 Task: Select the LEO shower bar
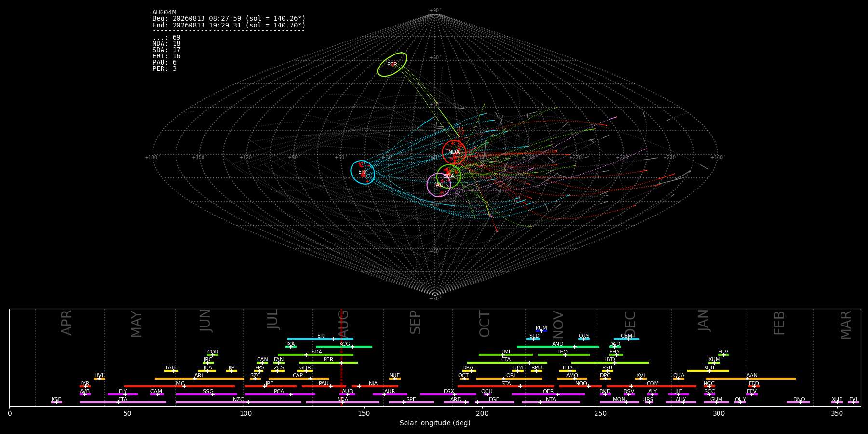pyautogui.click(x=564, y=355)
